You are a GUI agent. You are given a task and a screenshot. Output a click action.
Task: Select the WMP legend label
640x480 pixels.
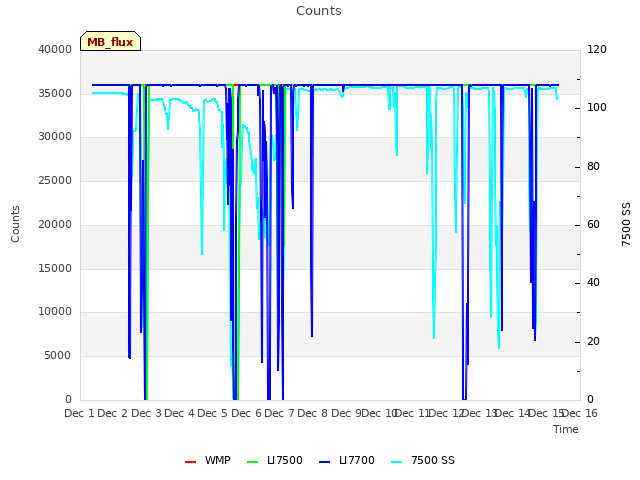point(218,460)
